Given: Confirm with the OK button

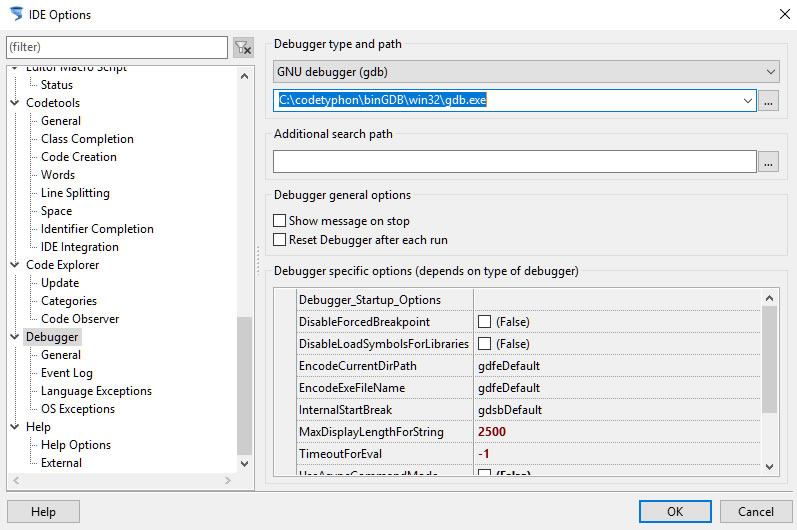Looking at the screenshot, I should (x=675, y=512).
